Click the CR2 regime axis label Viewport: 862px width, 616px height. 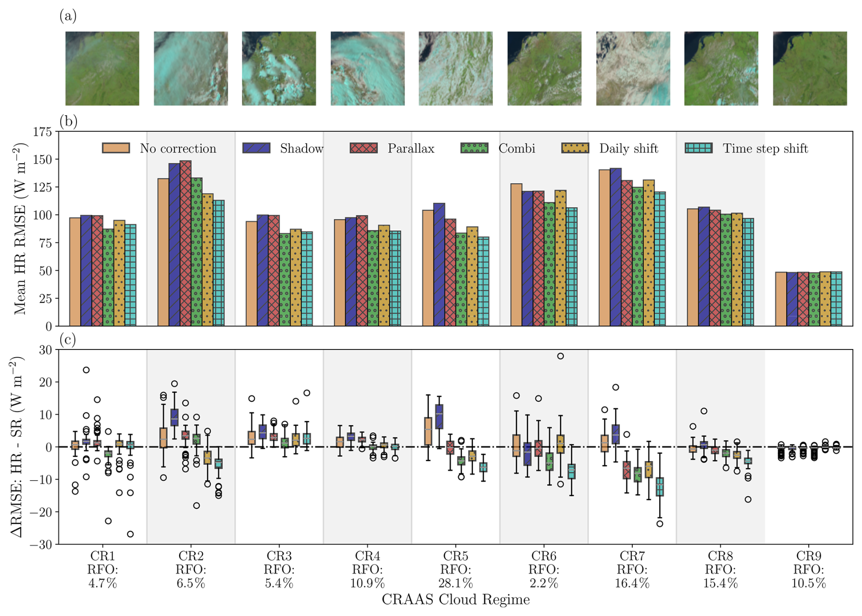click(191, 556)
